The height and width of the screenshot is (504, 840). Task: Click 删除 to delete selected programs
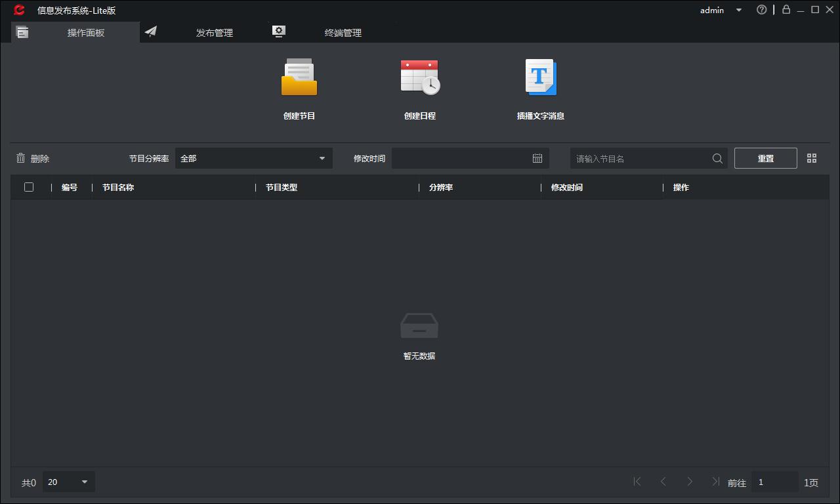[39, 157]
